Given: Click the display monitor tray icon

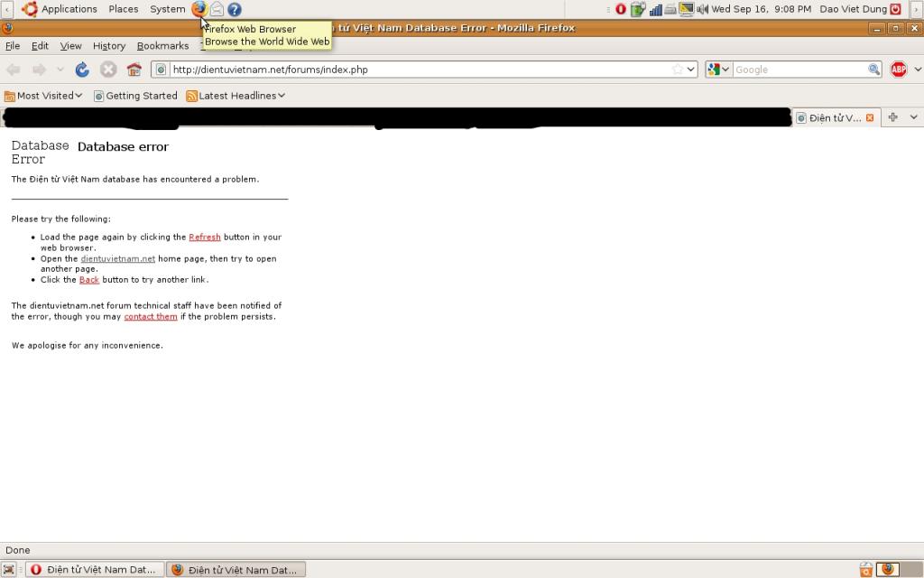Looking at the screenshot, I should coord(686,9).
